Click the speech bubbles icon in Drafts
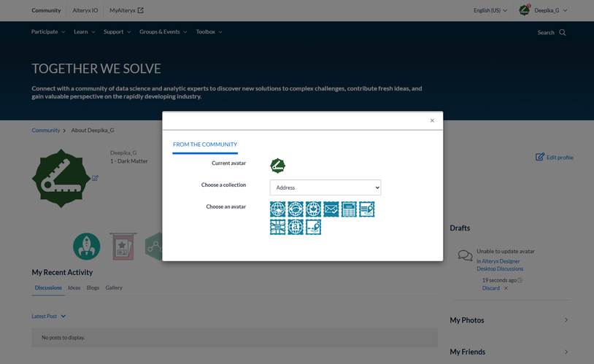The image size is (594, 364). (x=465, y=255)
